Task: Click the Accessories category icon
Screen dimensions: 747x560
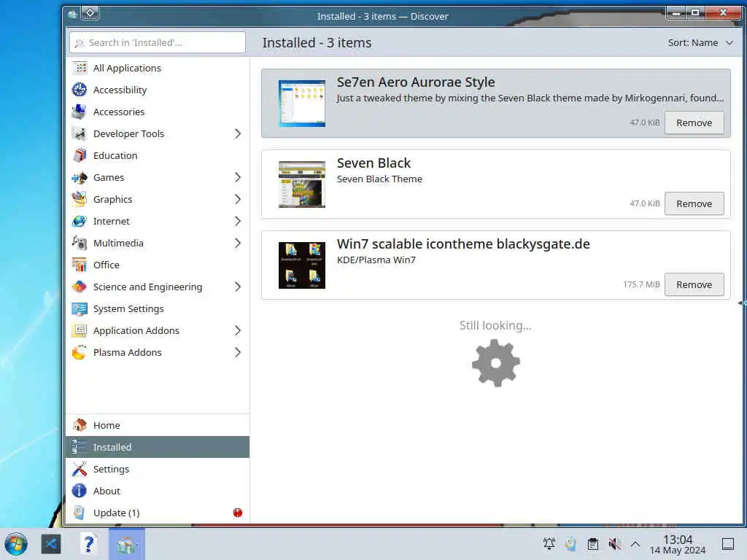Action: click(x=80, y=112)
